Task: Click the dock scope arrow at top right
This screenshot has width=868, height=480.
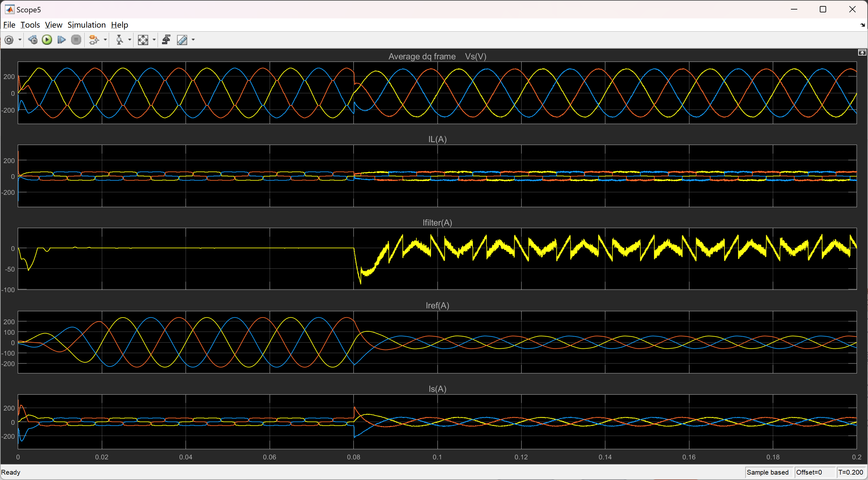Action: click(x=862, y=25)
